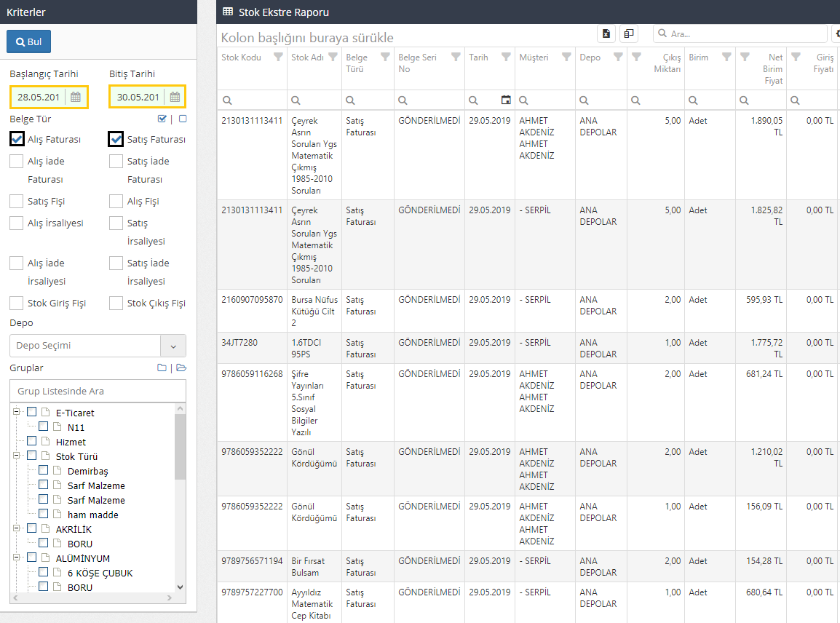Enable the Stok Çıkış Fişi checkbox

(x=116, y=303)
